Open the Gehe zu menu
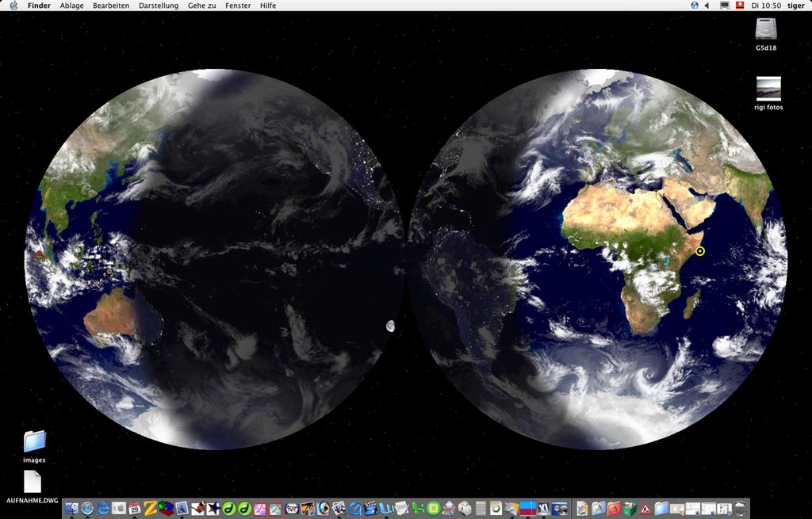 point(202,6)
